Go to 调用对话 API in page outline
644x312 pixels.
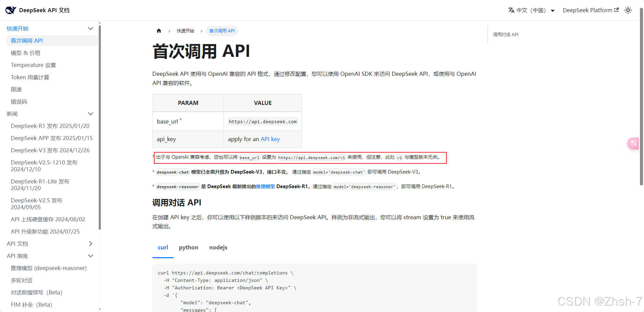pos(506,35)
